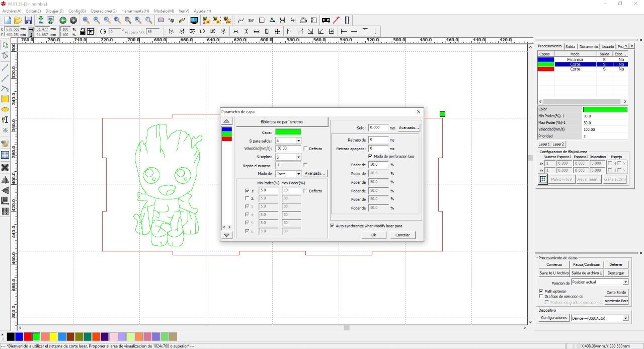
Task: Open the Archivo menu
Action: (12, 11)
